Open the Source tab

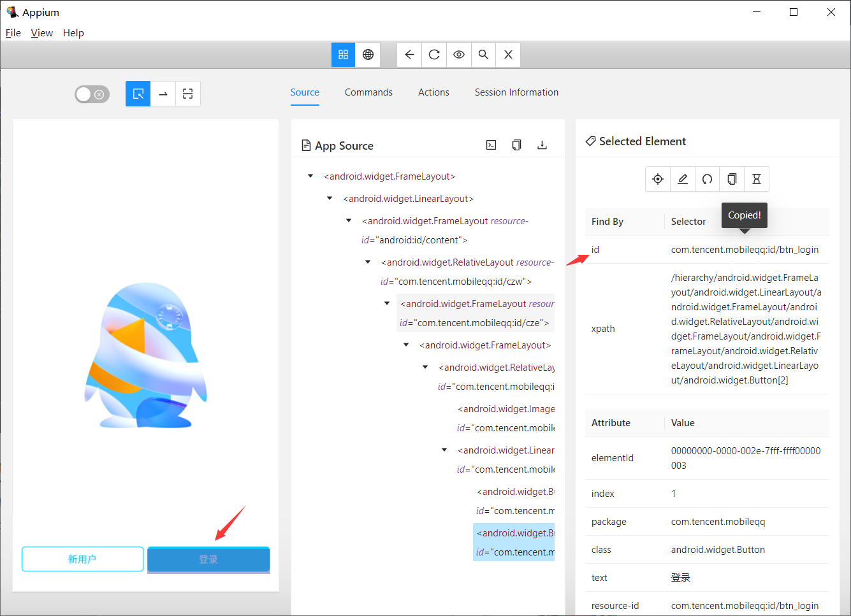305,92
